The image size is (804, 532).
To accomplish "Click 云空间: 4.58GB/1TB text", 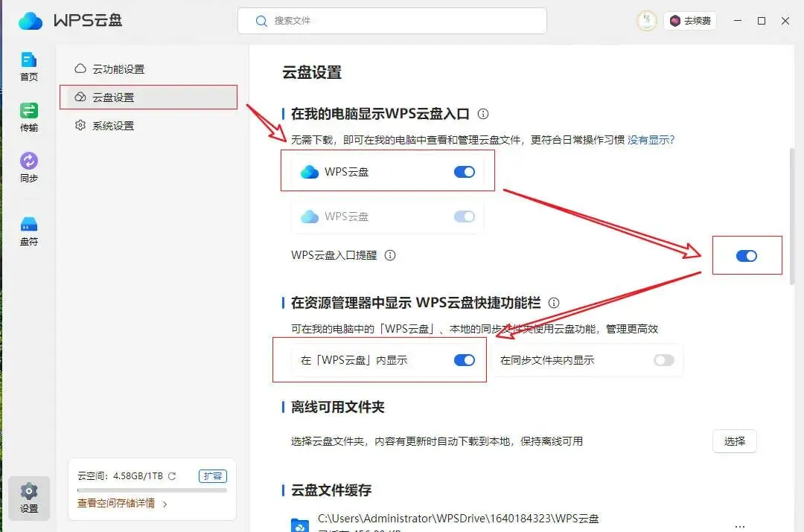I will pos(120,476).
